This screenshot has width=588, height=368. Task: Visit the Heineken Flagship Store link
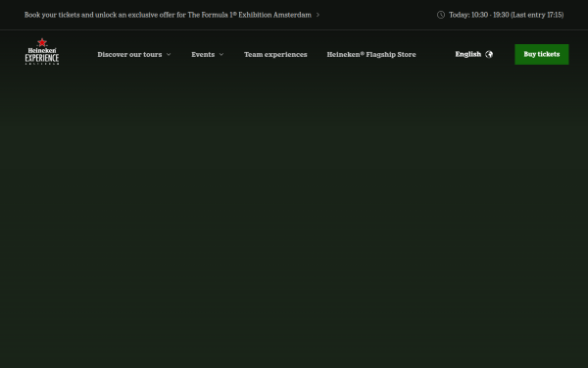[371, 54]
